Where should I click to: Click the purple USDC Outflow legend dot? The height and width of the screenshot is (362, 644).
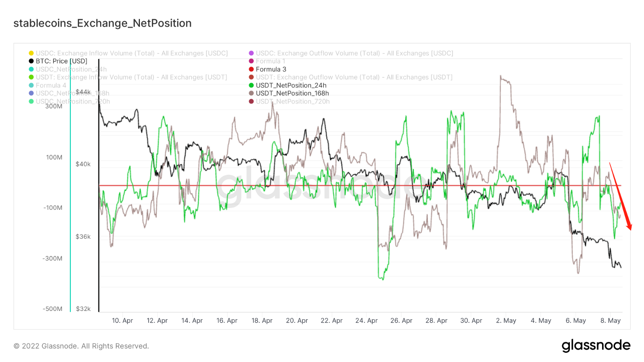[251, 53]
